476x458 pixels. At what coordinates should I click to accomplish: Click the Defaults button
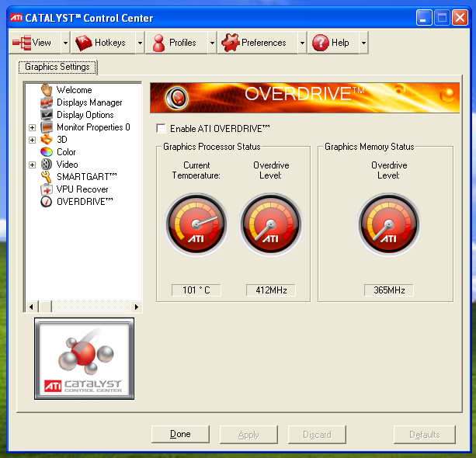[x=425, y=435]
